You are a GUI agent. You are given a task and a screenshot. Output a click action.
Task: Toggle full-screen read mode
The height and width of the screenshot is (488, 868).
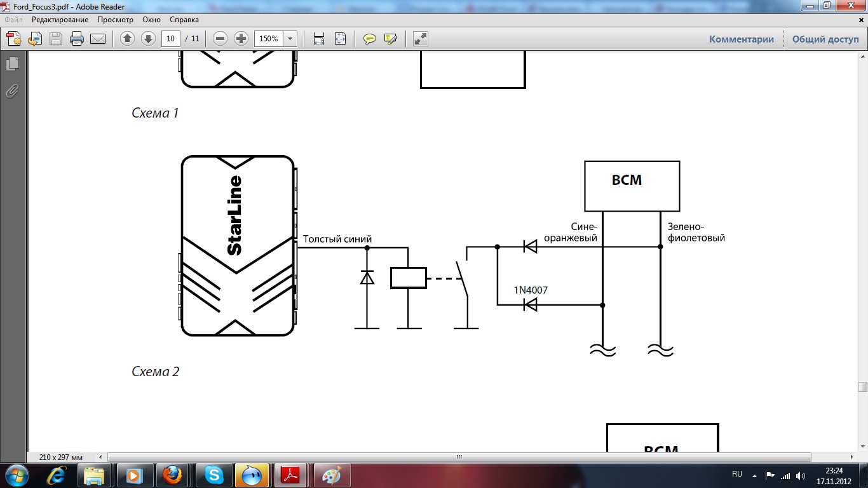(x=420, y=39)
